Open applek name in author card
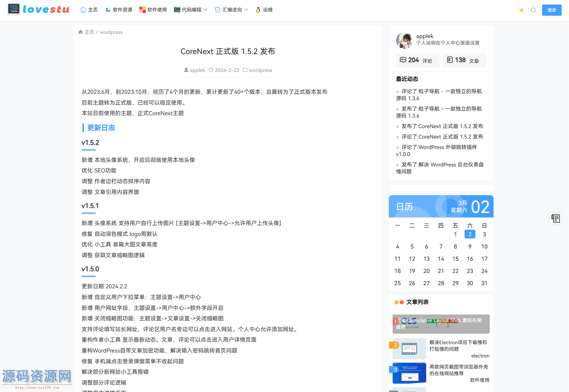Screen dimensions: 569x392 (x=425, y=36)
